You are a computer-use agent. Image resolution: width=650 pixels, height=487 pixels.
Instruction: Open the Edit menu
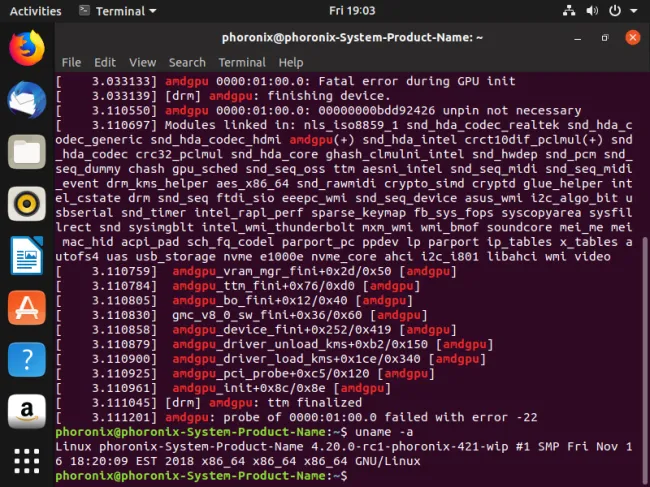click(105, 63)
